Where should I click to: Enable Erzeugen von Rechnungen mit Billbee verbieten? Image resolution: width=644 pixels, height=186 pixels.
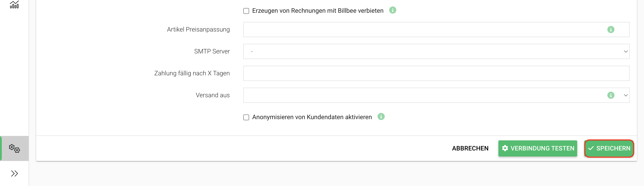point(246,11)
